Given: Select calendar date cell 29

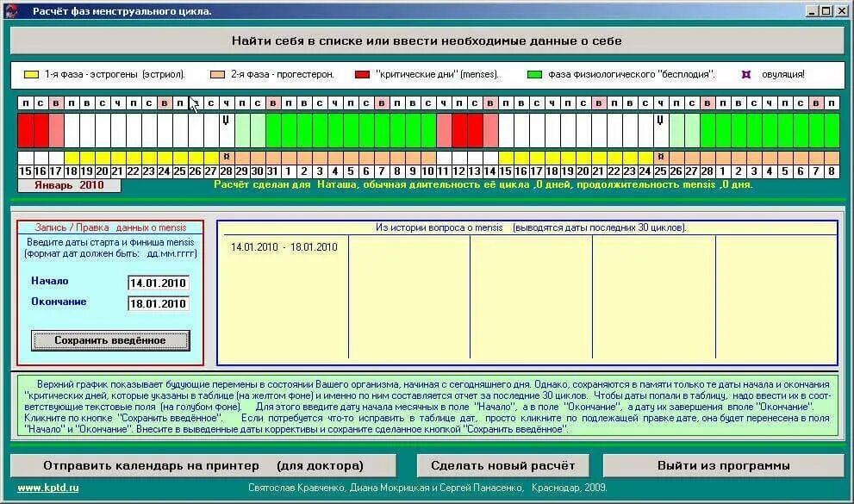Looking at the screenshot, I should [242, 171].
